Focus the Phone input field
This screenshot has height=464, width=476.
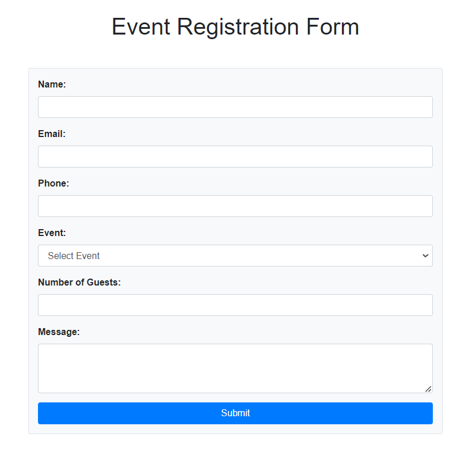coord(235,206)
